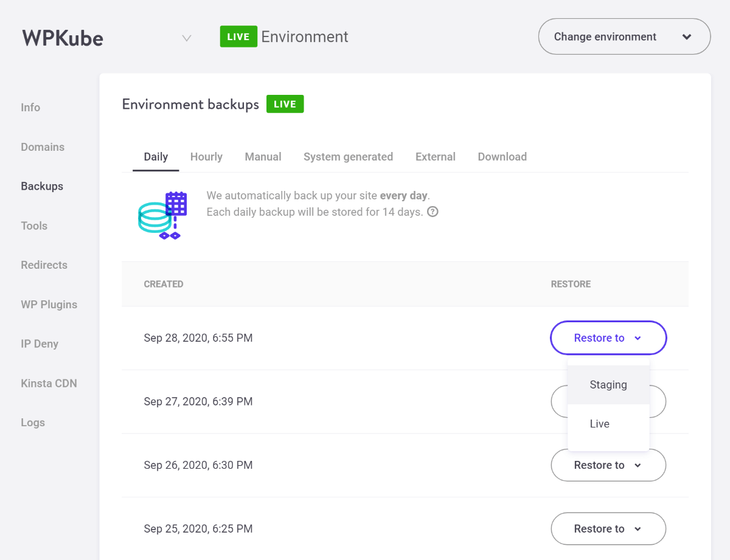Screen dimensions: 730x560
Task: Open WP Plugins in the sidebar
Action: [x=49, y=305]
